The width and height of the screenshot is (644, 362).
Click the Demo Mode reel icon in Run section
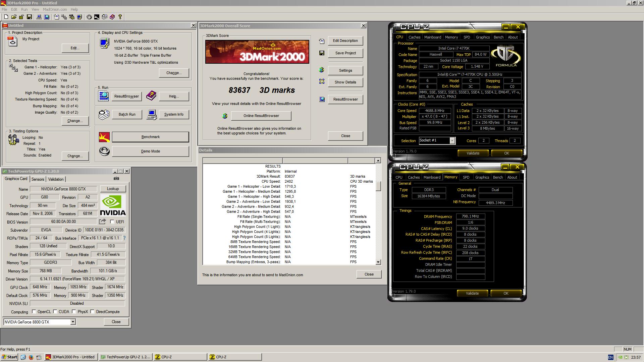pos(104,151)
